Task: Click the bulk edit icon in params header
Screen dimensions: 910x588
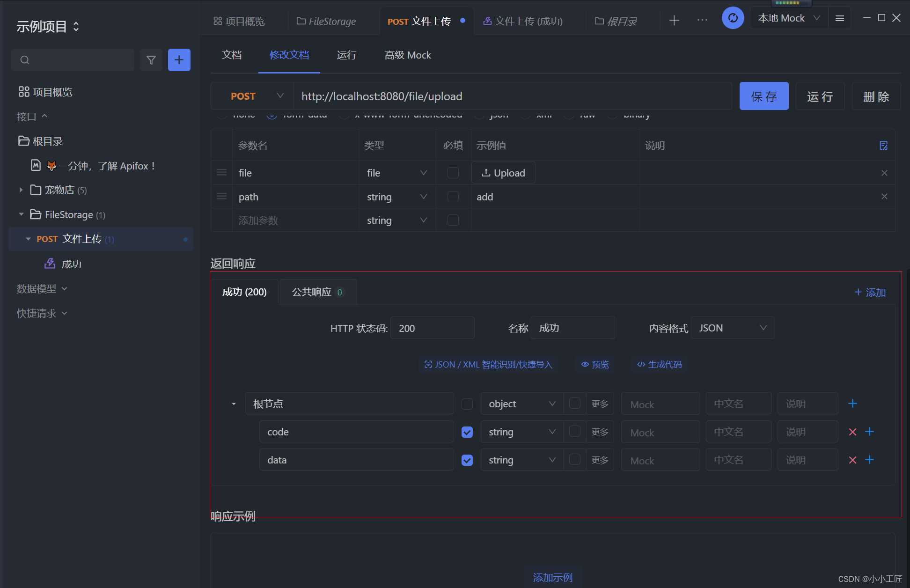Action: coord(883,146)
